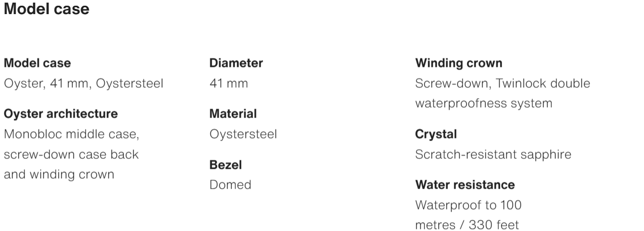Select the 'Diameter' label
Viewport: 644px width, 231px height.
[236, 63]
